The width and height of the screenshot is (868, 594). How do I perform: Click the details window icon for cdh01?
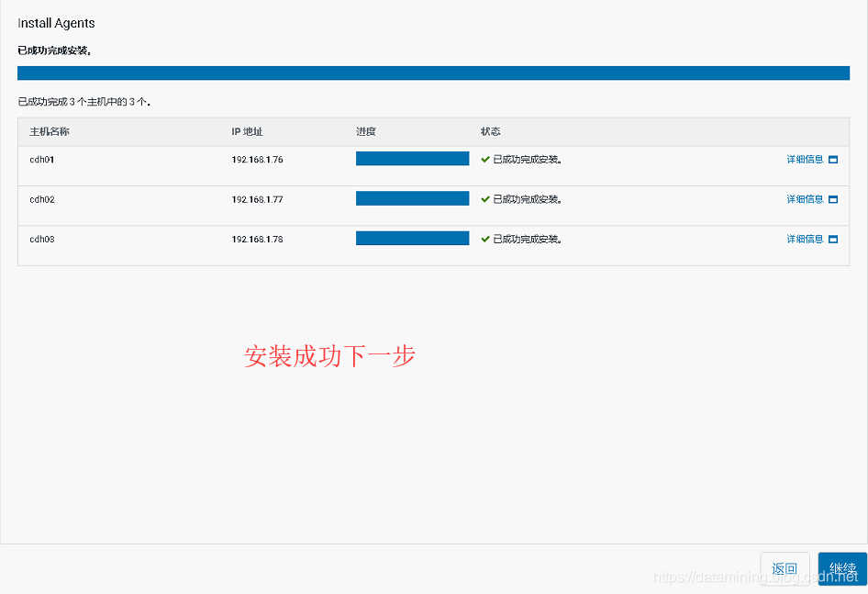(x=833, y=160)
